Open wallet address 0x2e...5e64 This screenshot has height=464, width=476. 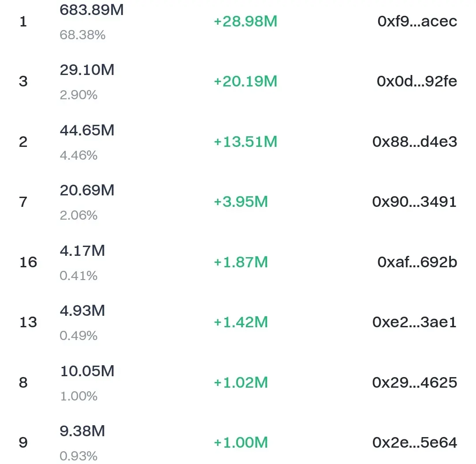pos(415,442)
